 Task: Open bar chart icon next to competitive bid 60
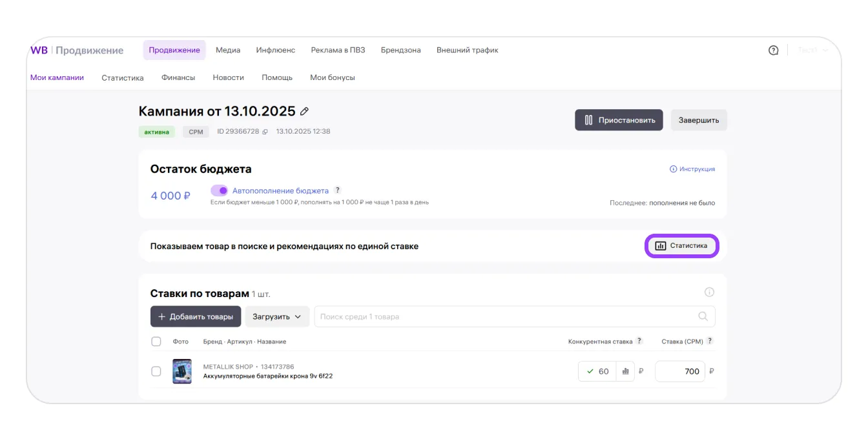click(625, 371)
